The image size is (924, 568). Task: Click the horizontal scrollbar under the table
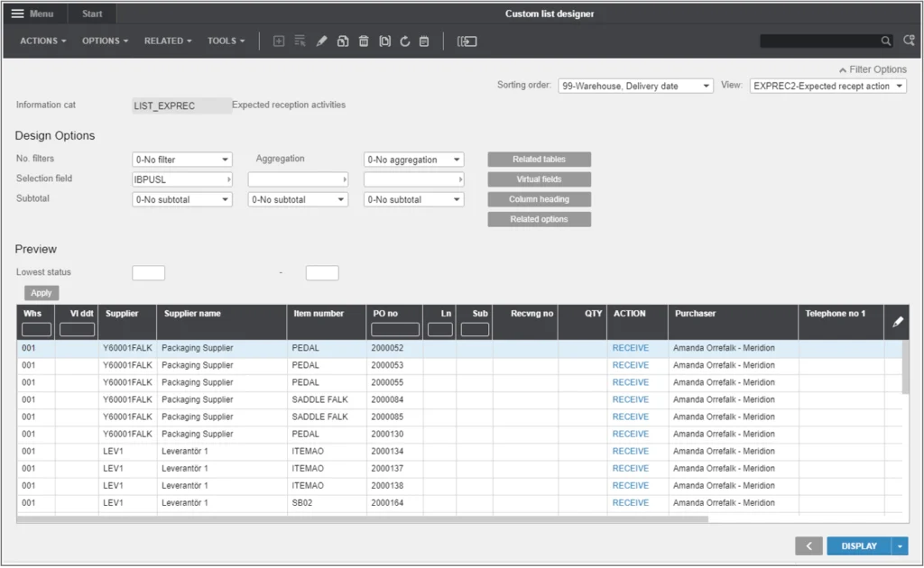point(361,519)
